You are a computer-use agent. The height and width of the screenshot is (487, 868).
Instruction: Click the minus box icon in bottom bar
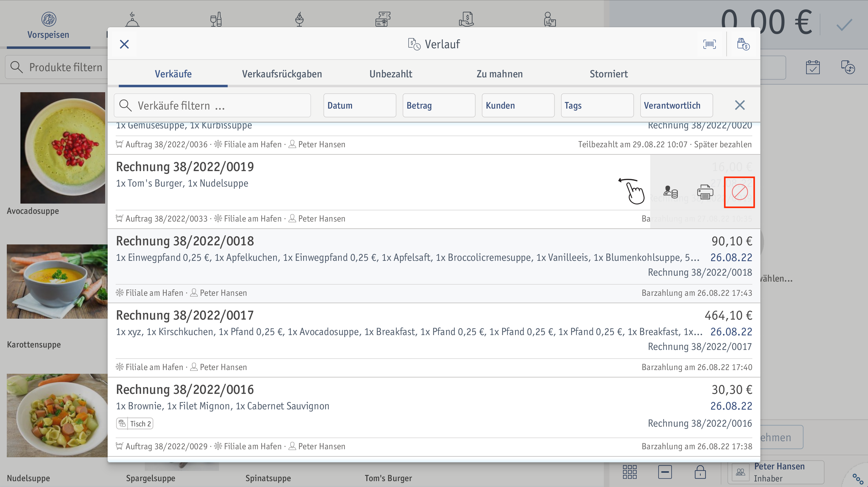[665, 472]
